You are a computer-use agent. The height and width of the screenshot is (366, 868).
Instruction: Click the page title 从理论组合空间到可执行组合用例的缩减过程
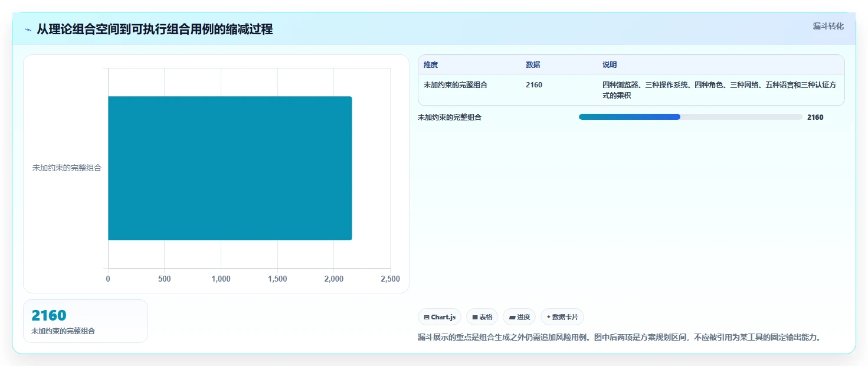[x=155, y=30]
